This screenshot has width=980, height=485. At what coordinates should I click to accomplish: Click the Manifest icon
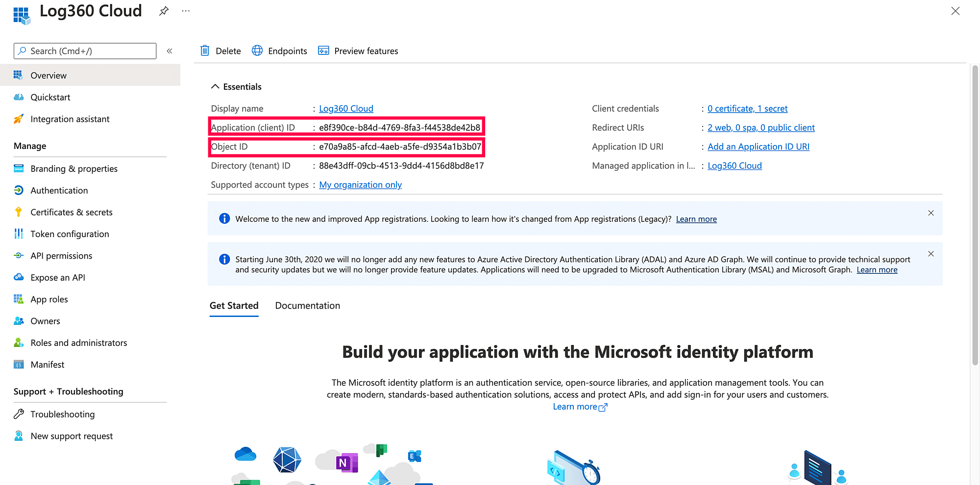[19, 364]
